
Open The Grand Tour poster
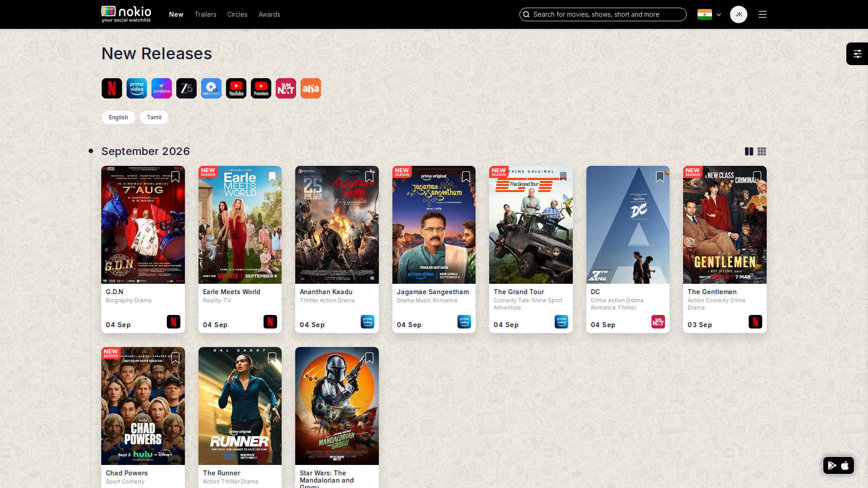click(531, 225)
